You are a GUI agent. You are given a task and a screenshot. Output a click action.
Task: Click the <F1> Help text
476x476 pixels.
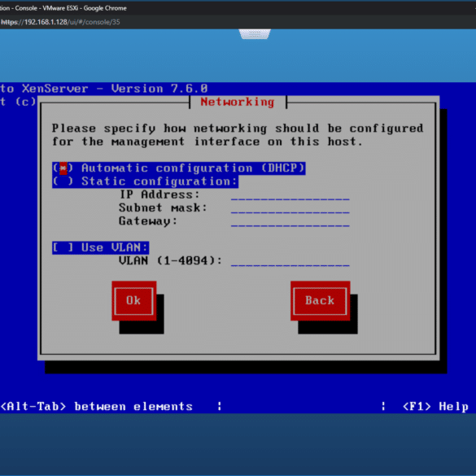click(435, 407)
